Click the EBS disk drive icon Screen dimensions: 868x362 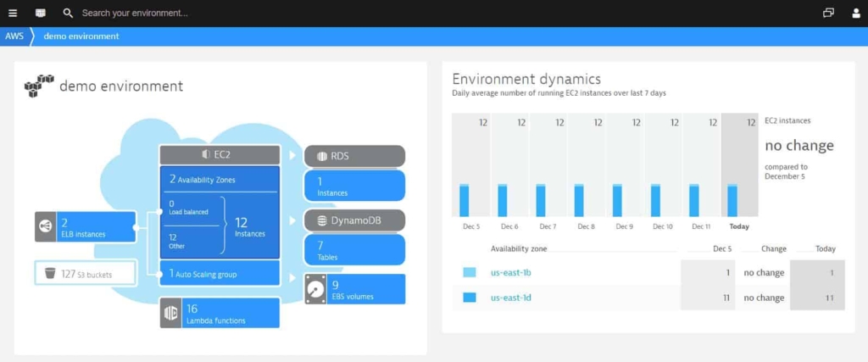315,289
